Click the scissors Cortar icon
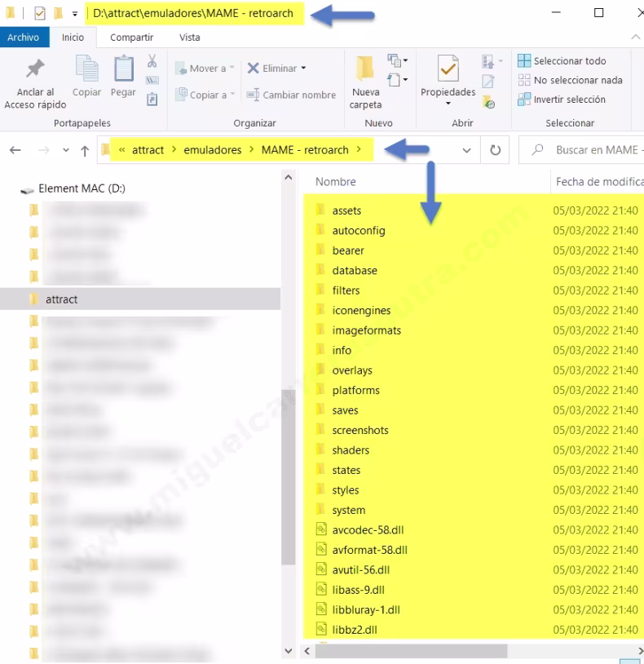The width and height of the screenshot is (644, 664). click(x=152, y=61)
